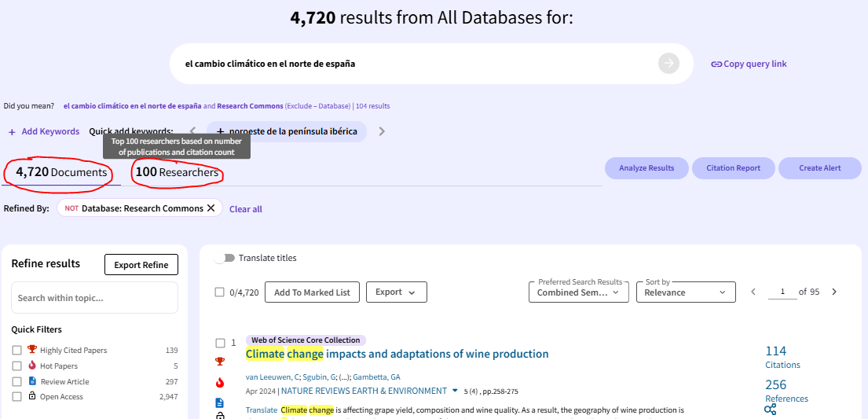Click the share icon under References
The image size is (868, 419).
[x=770, y=409]
